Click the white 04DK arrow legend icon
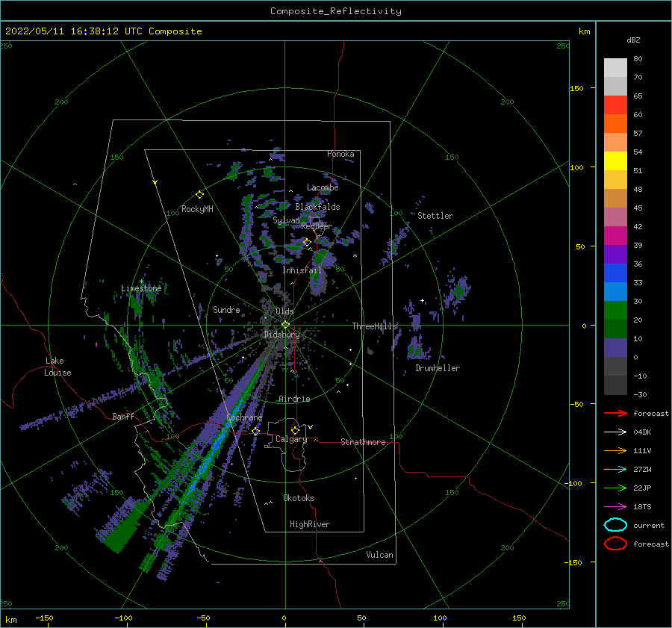This screenshot has height=628, width=672. point(615,432)
